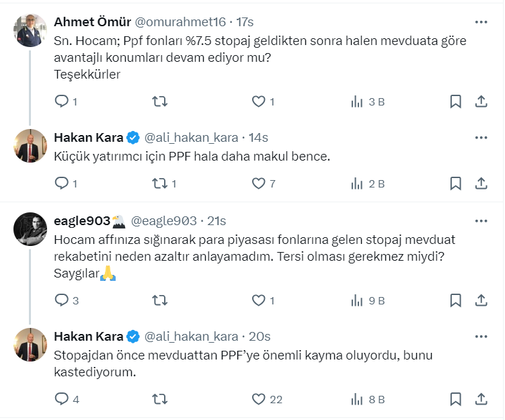
Task: Open more options on Hakan Kara's first reply
Action: (x=481, y=138)
